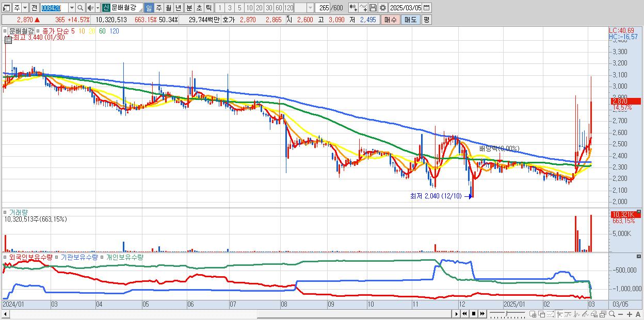Click the 매수 buy button
The image size is (644, 320).
point(391,20)
